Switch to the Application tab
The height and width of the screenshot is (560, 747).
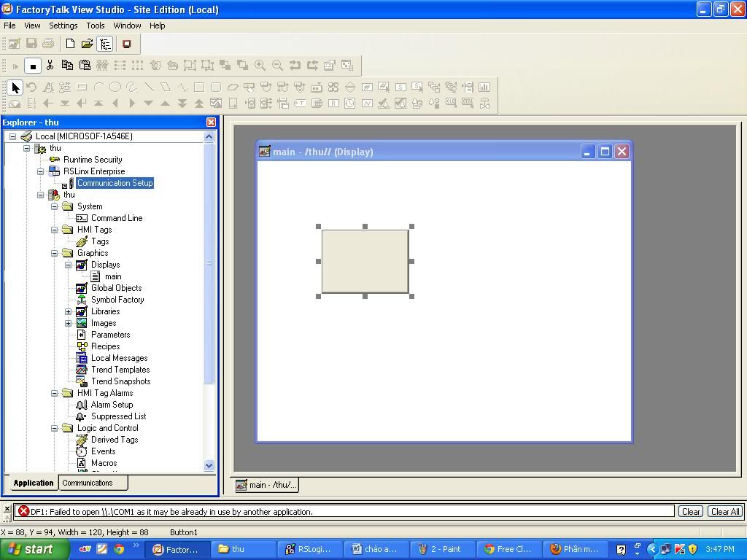(x=34, y=483)
